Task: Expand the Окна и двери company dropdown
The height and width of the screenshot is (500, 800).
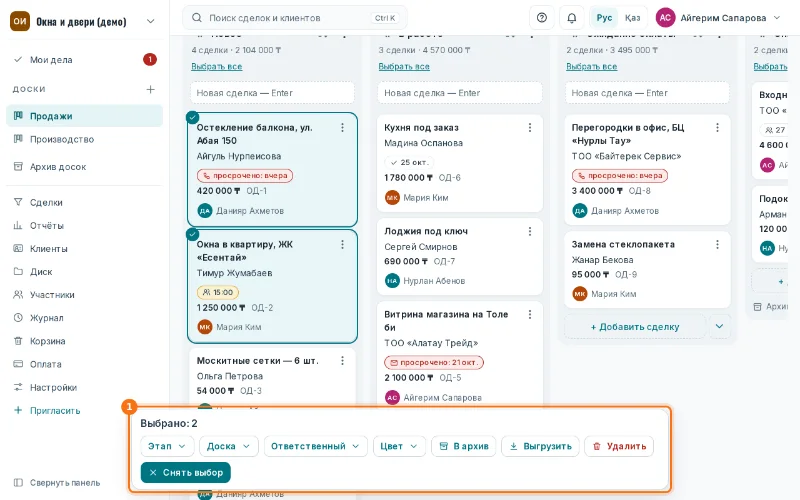Action: click(151, 21)
